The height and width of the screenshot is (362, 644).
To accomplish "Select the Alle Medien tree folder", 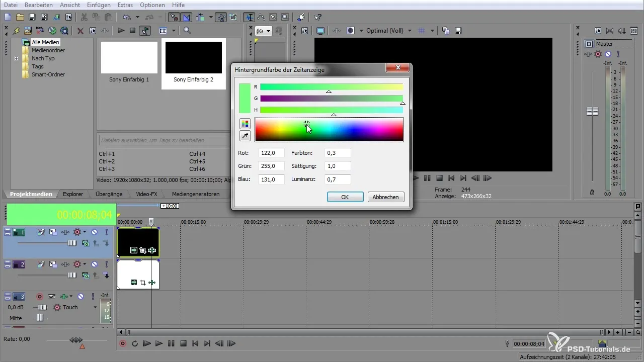I will tap(45, 43).
